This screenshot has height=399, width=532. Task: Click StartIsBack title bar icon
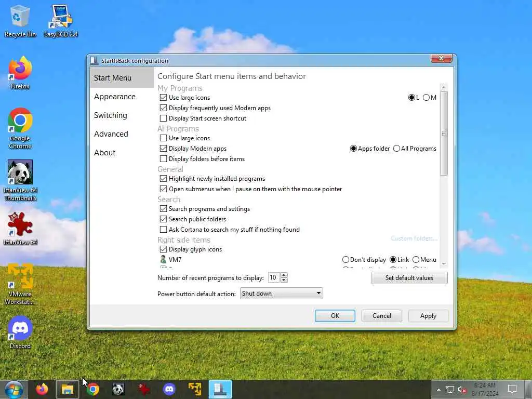[x=95, y=61]
